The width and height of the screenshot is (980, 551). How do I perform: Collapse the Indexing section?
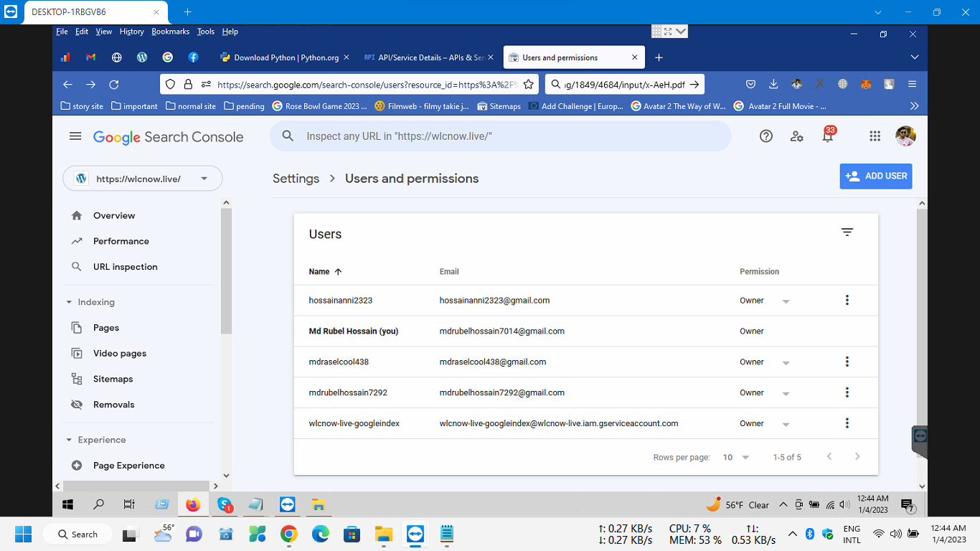point(70,302)
